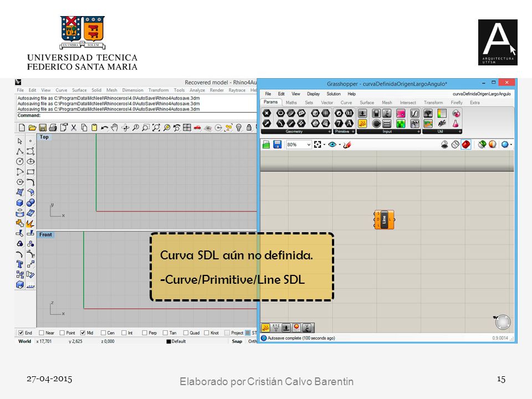Screen dimensions: 532x399
Task: Expand the Primitive panel in Grasshopper
Action: pyautogui.click(x=353, y=132)
